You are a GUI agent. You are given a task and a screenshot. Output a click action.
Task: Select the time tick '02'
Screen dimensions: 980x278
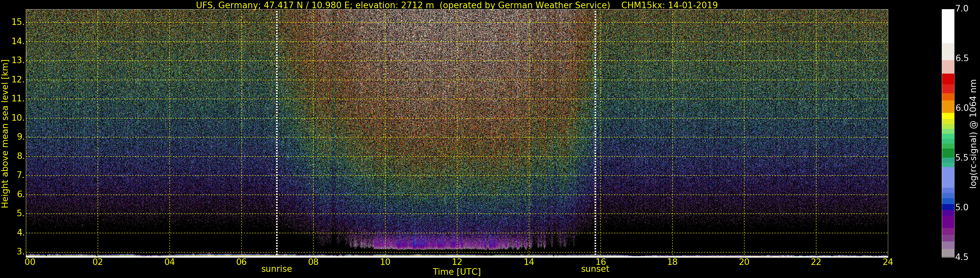click(98, 262)
